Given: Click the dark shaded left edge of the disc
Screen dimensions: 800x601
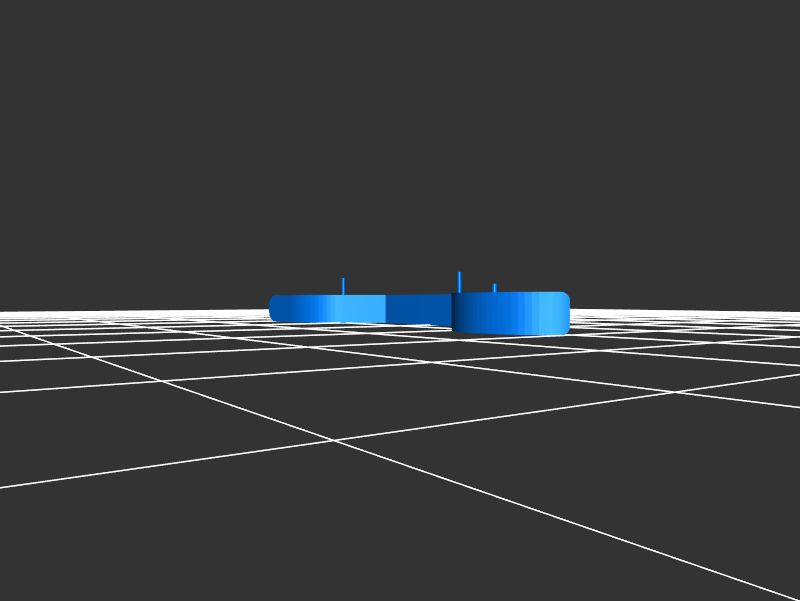Looking at the screenshot, I should coord(457,313).
